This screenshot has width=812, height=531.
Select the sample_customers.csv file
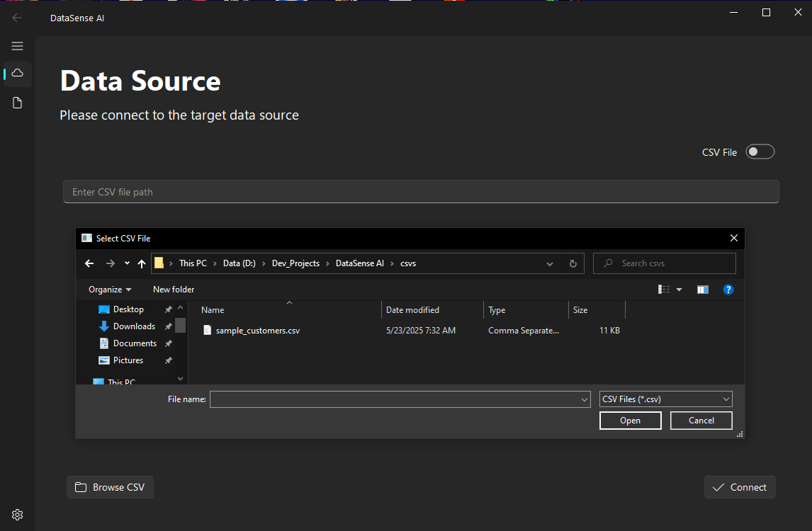click(257, 331)
